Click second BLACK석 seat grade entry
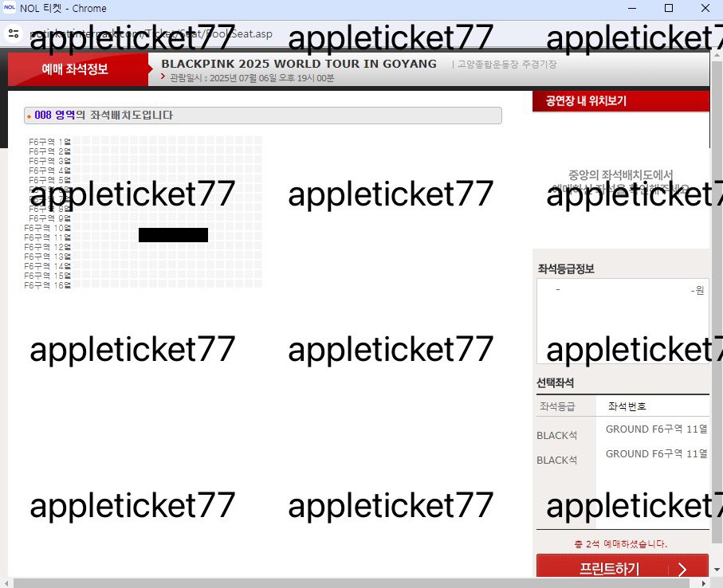The width and height of the screenshot is (723, 588). click(x=557, y=461)
